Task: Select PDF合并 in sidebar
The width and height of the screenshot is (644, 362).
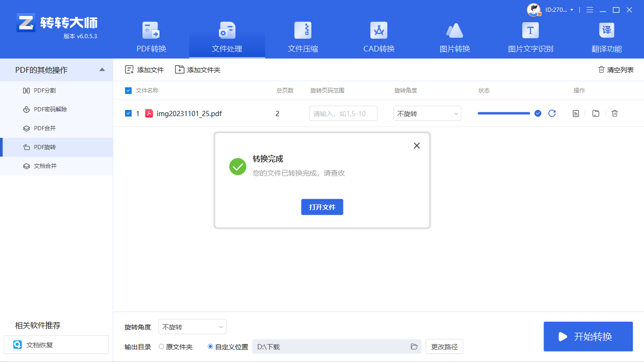Action: 57,128
